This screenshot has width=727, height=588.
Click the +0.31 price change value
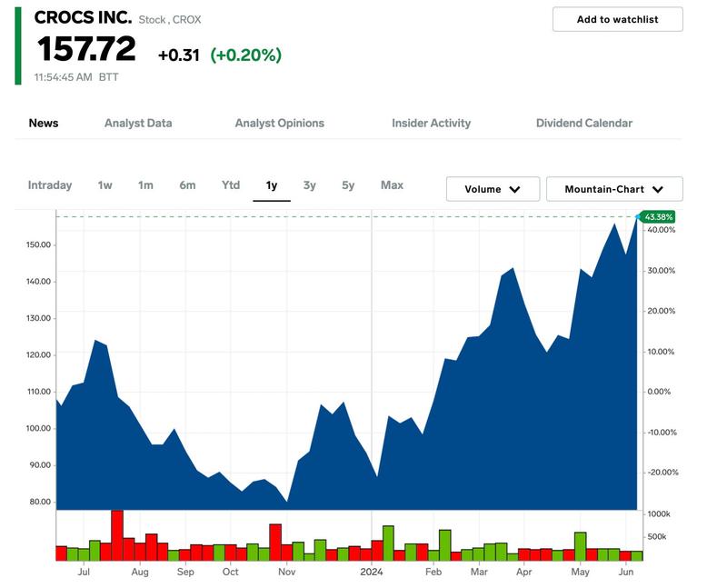(178, 55)
